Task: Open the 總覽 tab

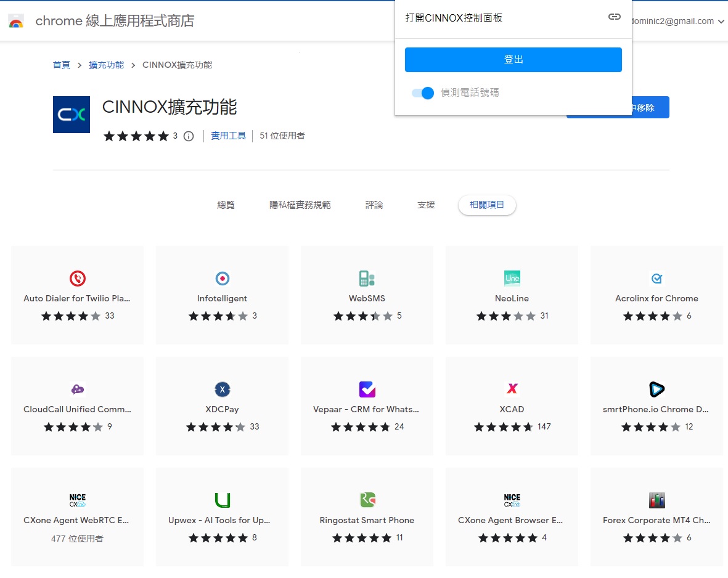Action: [x=226, y=205]
